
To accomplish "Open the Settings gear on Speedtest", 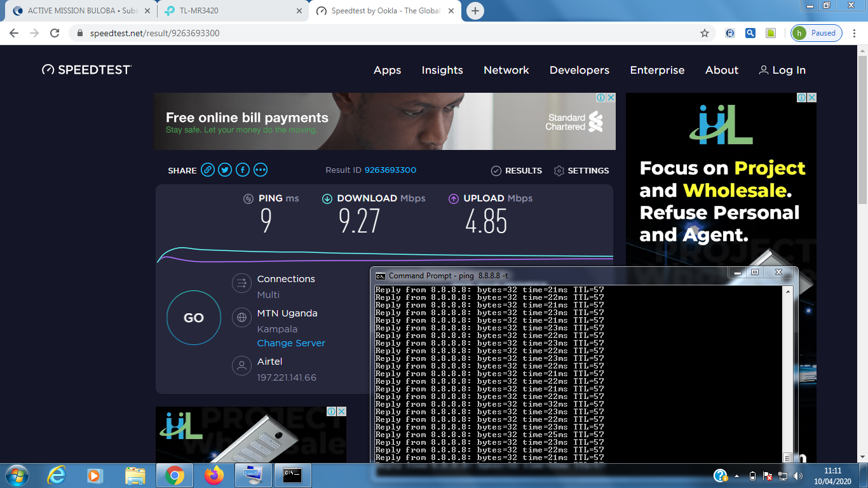I will 581,170.
